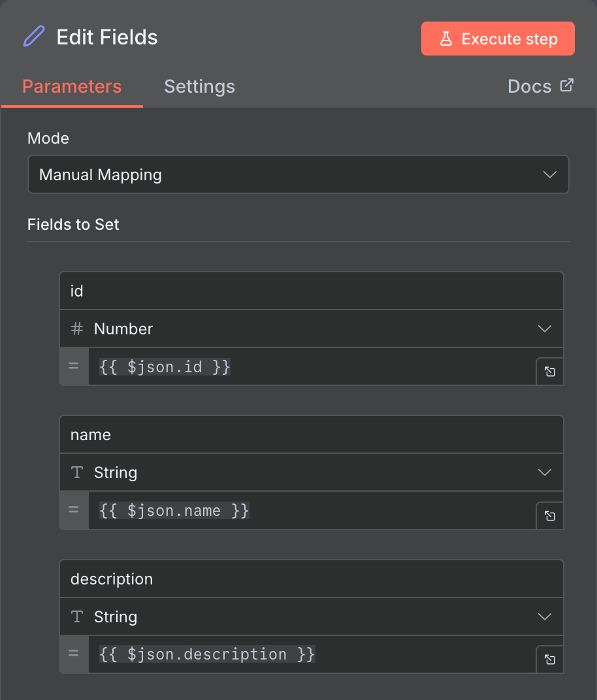Click the equals toggle beside $json.name expression
Screen dimensions: 597x700
pos(74,510)
